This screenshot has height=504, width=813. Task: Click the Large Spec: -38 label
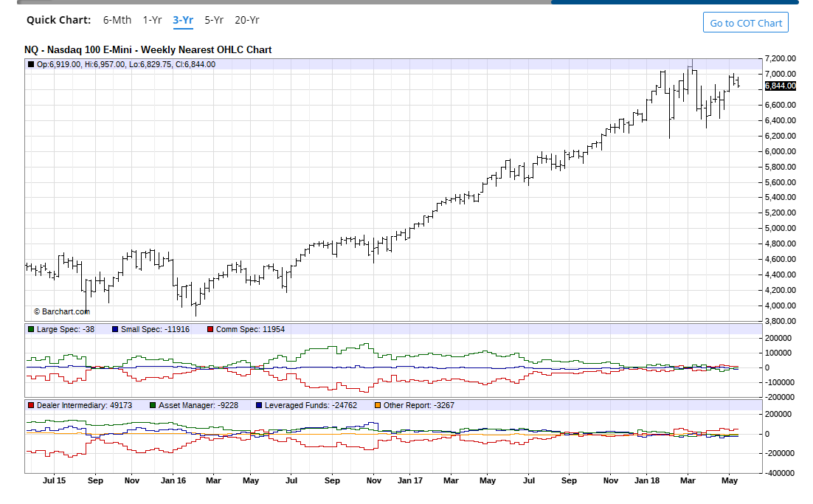[x=66, y=329]
